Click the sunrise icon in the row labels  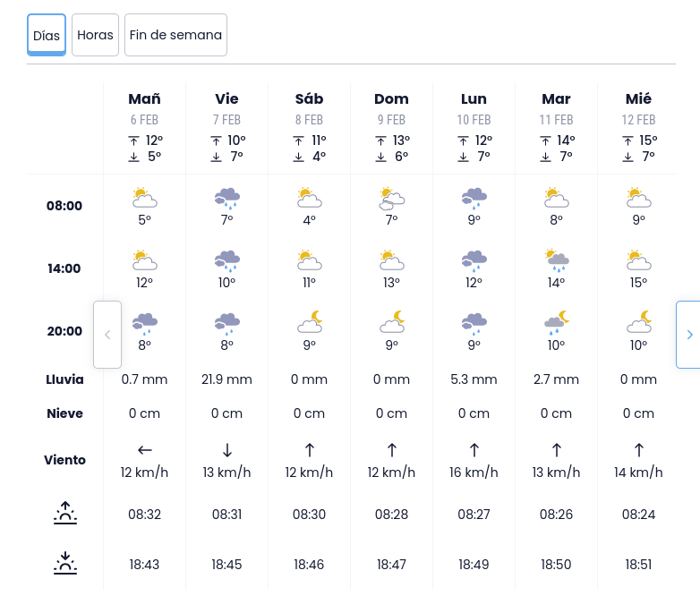point(65,514)
